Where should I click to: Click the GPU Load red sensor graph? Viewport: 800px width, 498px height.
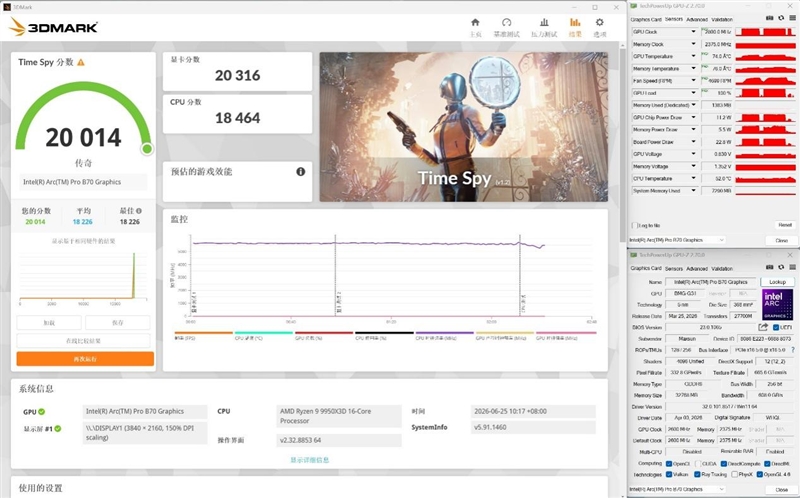[765, 93]
